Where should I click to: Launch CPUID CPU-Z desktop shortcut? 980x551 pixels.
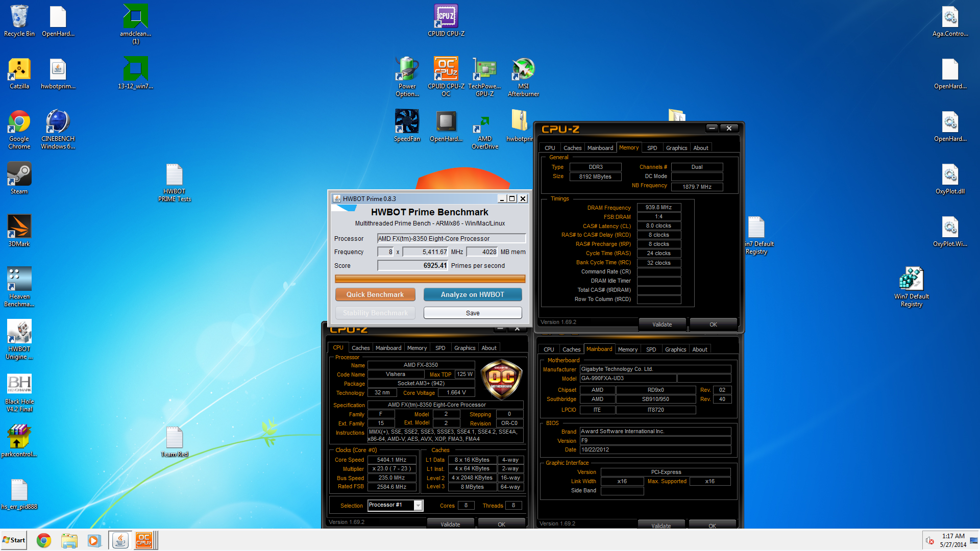[x=446, y=21]
